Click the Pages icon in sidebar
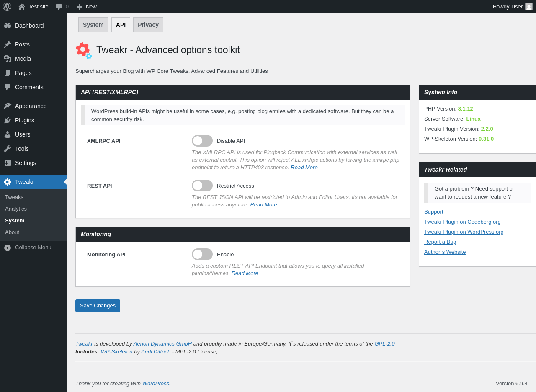 coord(8,73)
